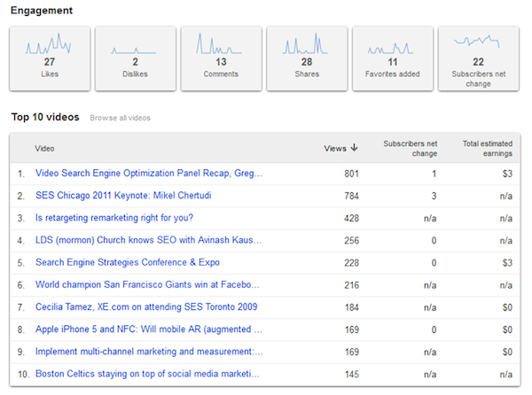Click the 28 Shares count

pyautogui.click(x=307, y=62)
